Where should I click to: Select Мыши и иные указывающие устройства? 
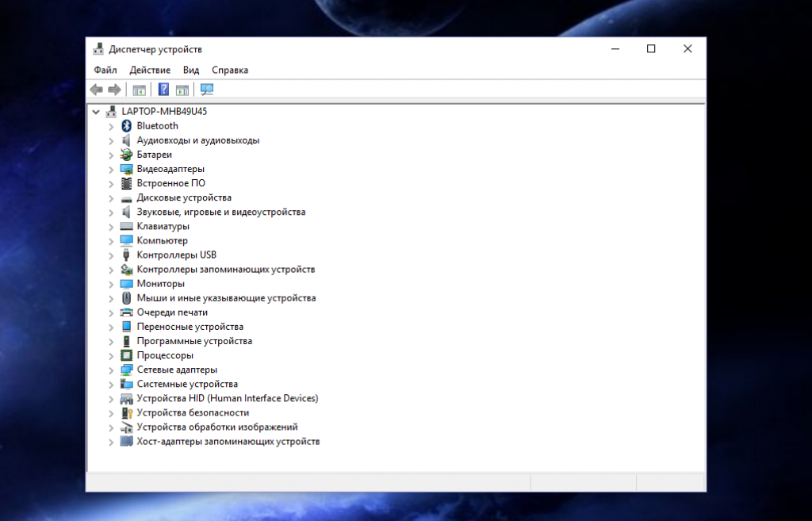tap(226, 298)
